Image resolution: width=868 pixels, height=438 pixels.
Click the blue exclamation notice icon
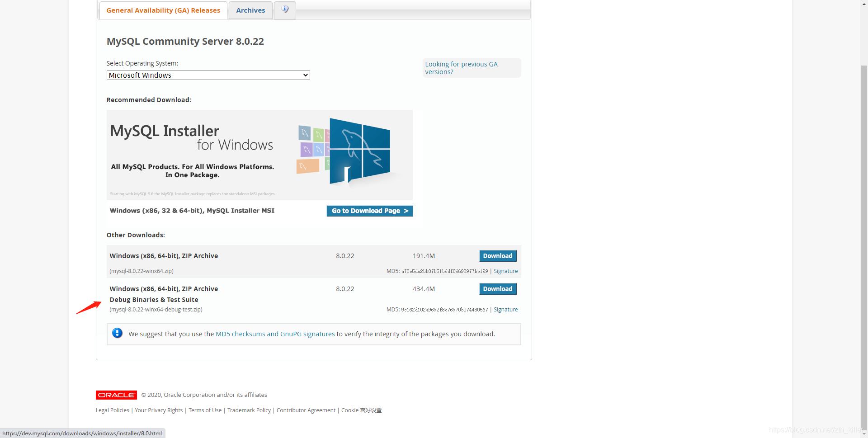tap(117, 333)
